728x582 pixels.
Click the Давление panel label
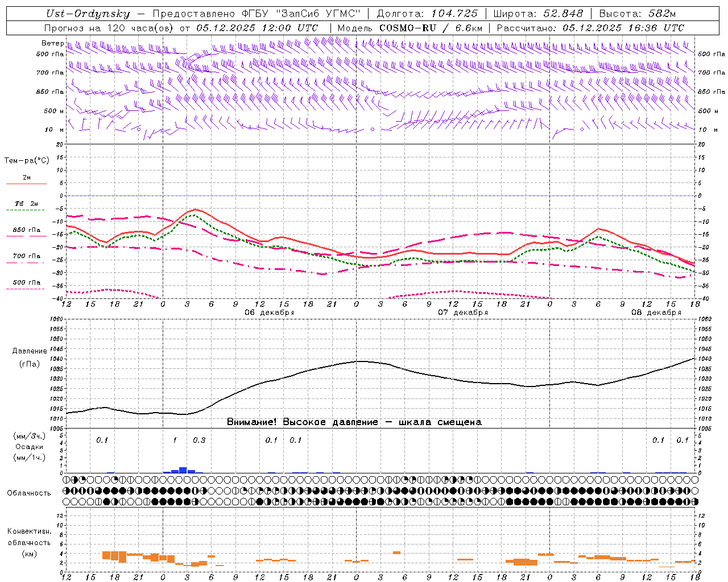pyautogui.click(x=29, y=351)
